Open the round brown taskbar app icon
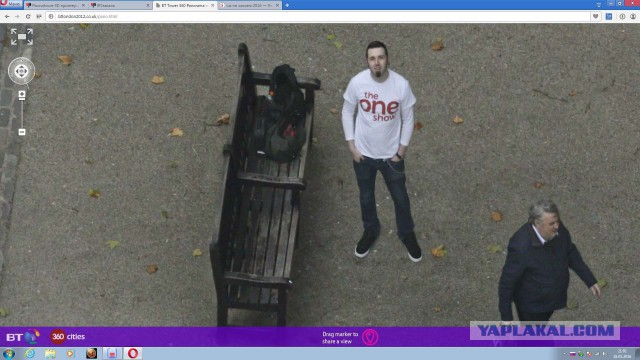The width and height of the screenshot is (640, 360). [x=91, y=353]
